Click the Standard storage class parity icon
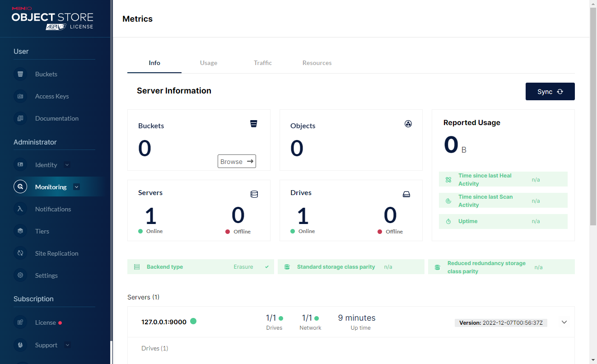This screenshot has height=364, width=597. pos(287,267)
